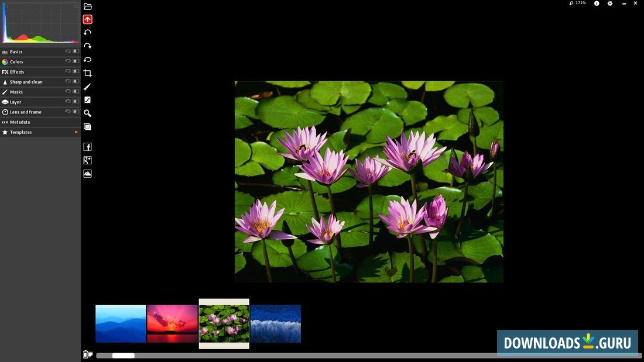Toggle the Colors adjustments on/off switch
644x362 pixels.
pos(76,61)
